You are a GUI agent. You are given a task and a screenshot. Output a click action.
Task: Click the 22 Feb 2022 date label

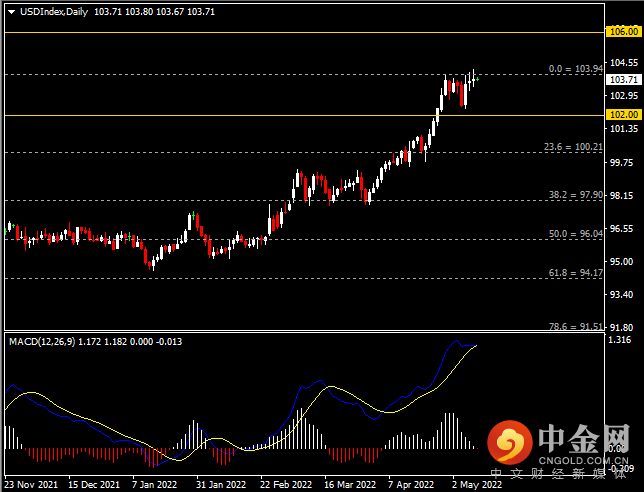click(x=286, y=485)
